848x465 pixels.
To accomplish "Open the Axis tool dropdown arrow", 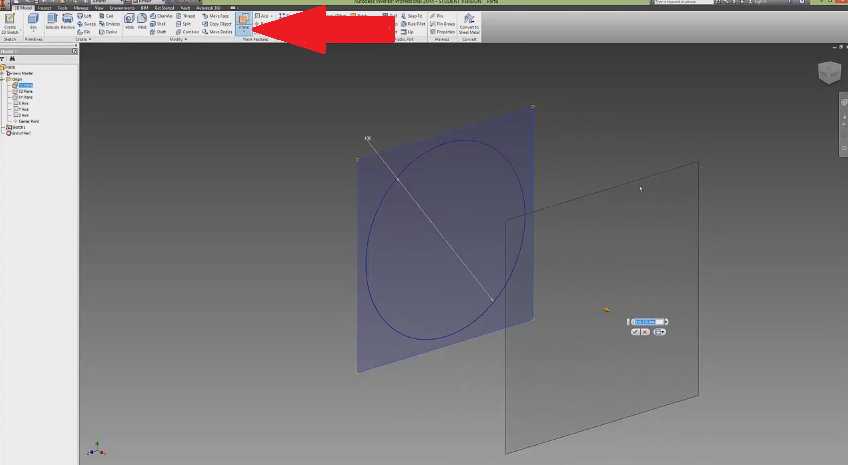I will [x=271, y=16].
